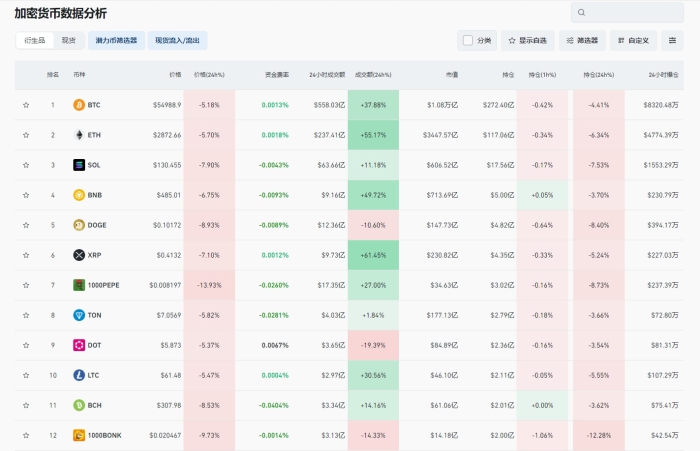Click the TON coin icon
Viewport: 700px width, 451px height.
pyautogui.click(x=79, y=315)
